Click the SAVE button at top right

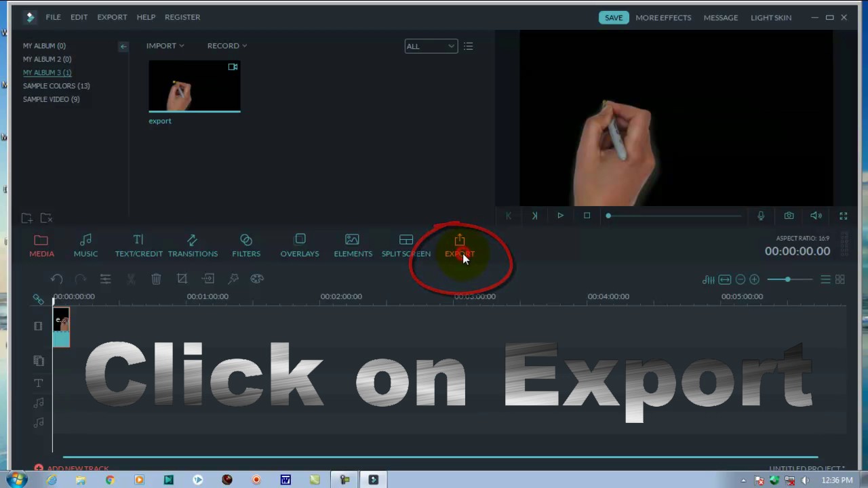click(613, 17)
